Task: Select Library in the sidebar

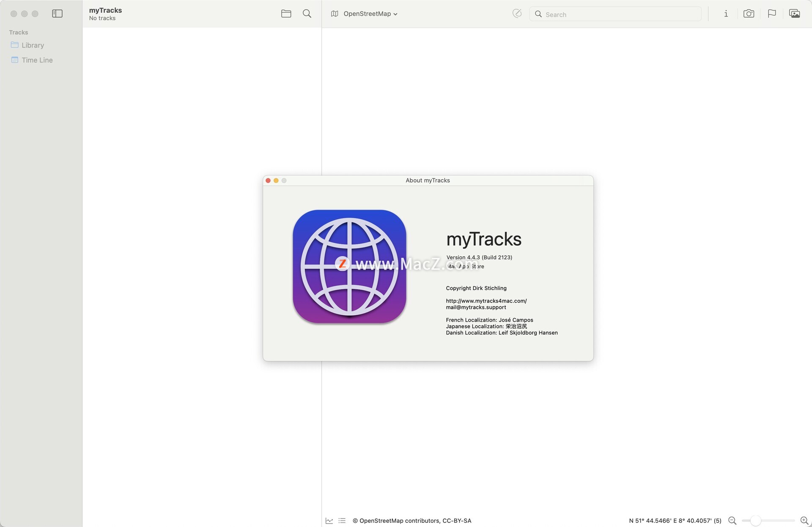Action: tap(41, 45)
